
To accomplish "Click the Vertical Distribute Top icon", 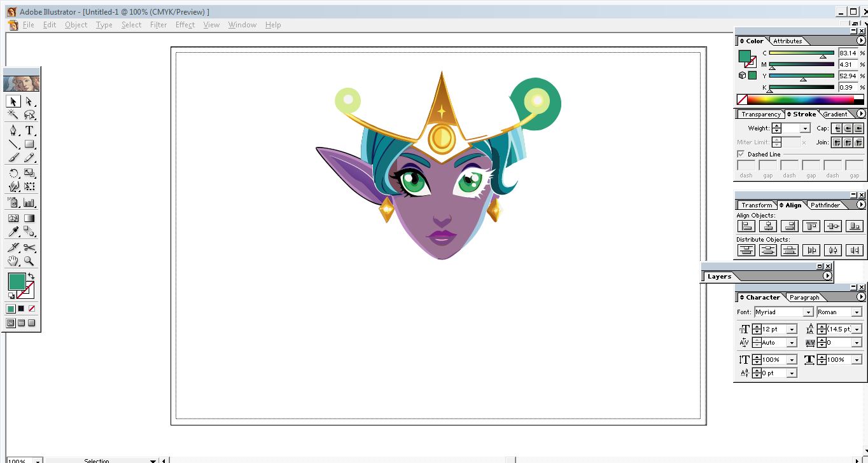I will pyautogui.click(x=746, y=250).
